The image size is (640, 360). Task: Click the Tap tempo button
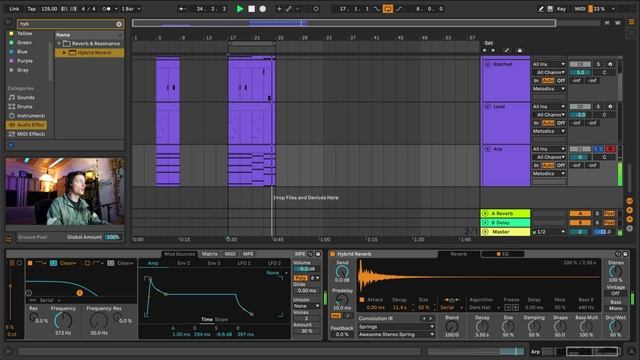(x=31, y=9)
